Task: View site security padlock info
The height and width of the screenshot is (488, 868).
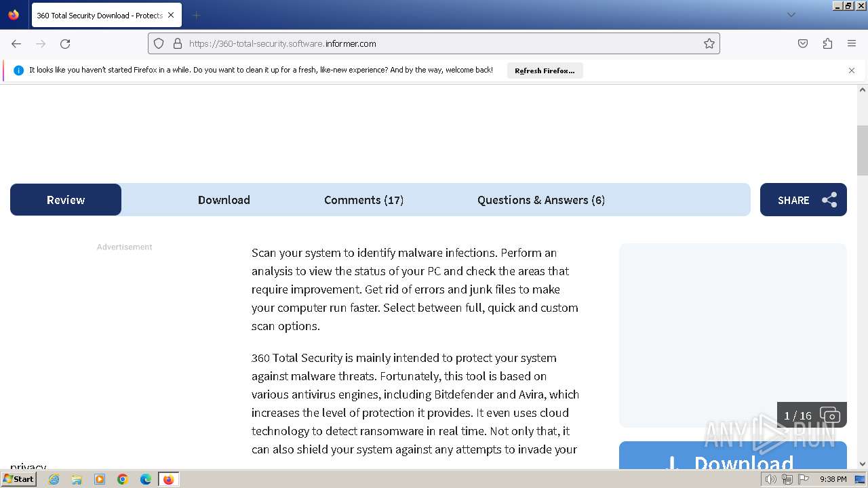Action: tap(178, 43)
